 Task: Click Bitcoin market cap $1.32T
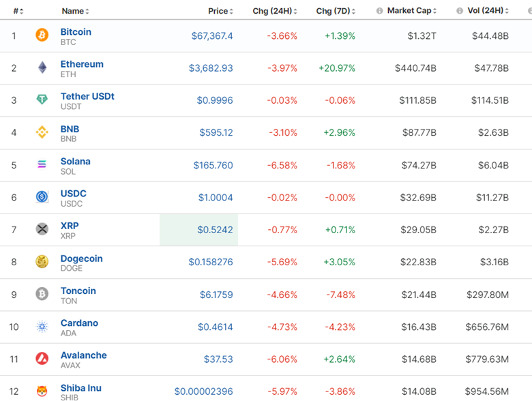pyautogui.click(x=422, y=36)
